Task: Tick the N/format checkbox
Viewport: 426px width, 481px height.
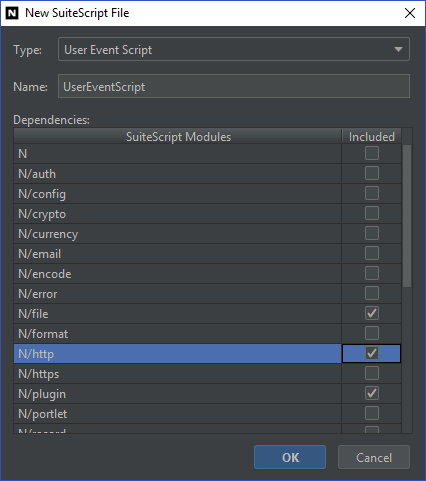Action: point(372,333)
